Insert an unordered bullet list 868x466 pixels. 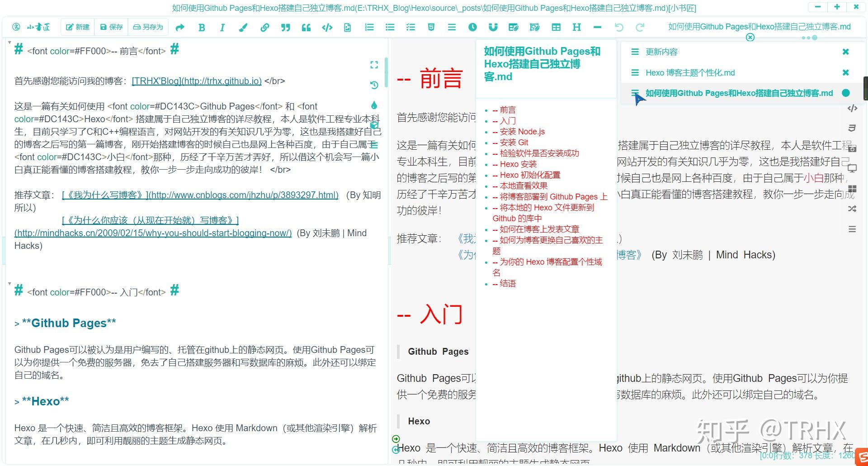(390, 28)
